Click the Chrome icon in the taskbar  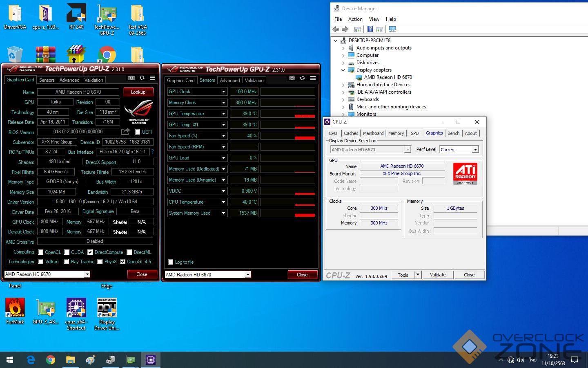point(51,360)
